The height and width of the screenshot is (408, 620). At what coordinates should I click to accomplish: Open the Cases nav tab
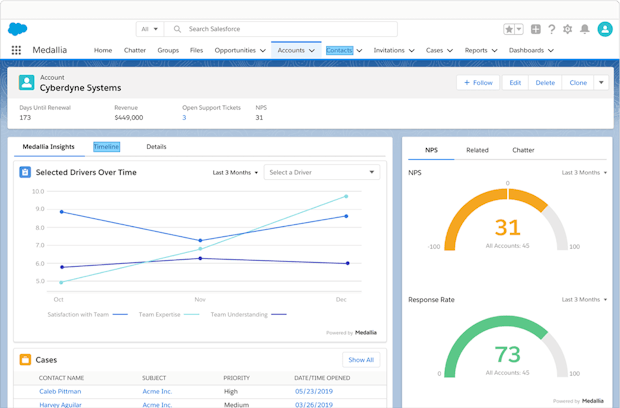434,50
